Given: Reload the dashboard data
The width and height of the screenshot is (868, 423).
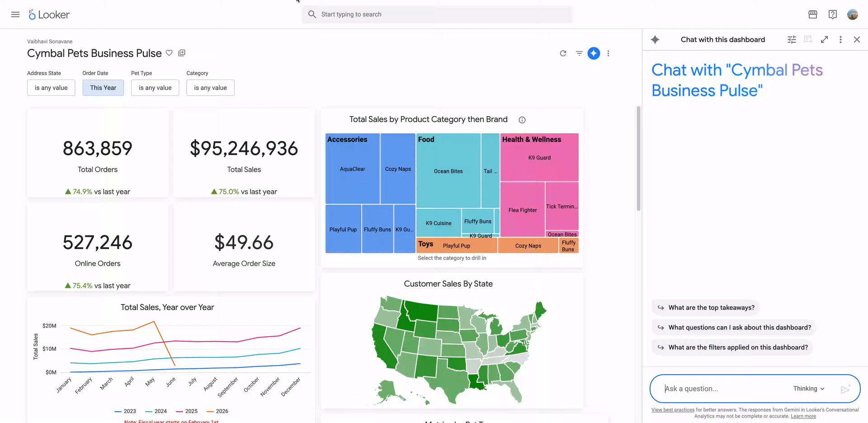Looking at the screenshot, I should (563, 53).
